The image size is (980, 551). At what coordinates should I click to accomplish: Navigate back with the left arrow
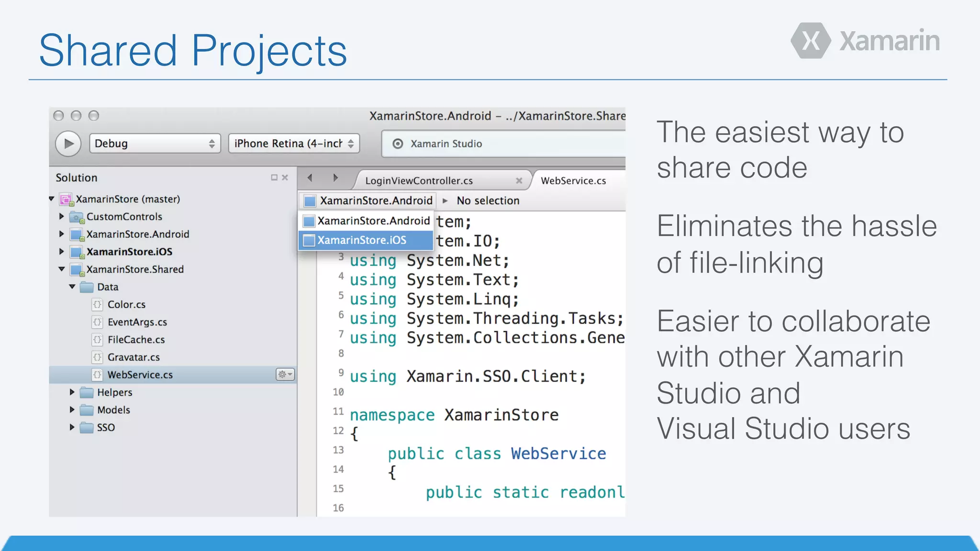coord(310,178)
